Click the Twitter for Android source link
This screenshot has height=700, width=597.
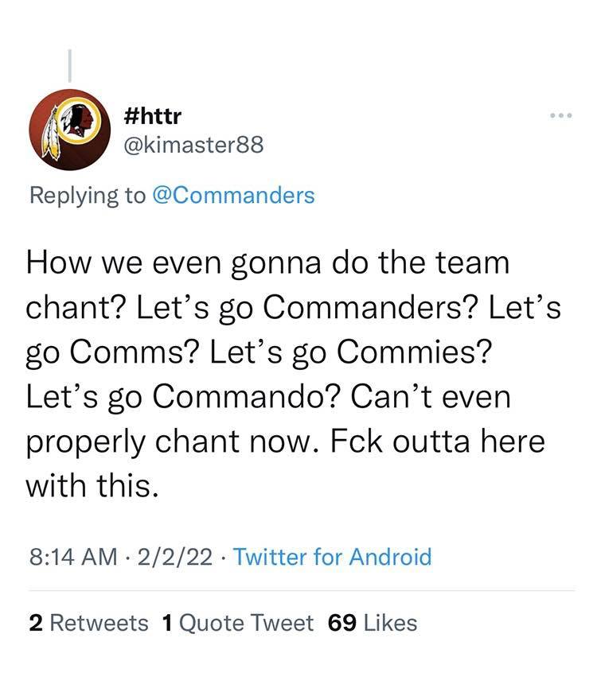click(x=332, y=557)
